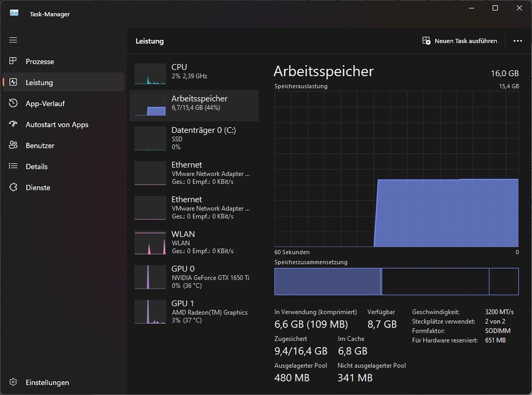Click the 60 Sekunden graph label
532x395 pixels.
click(x=292, y=252)
